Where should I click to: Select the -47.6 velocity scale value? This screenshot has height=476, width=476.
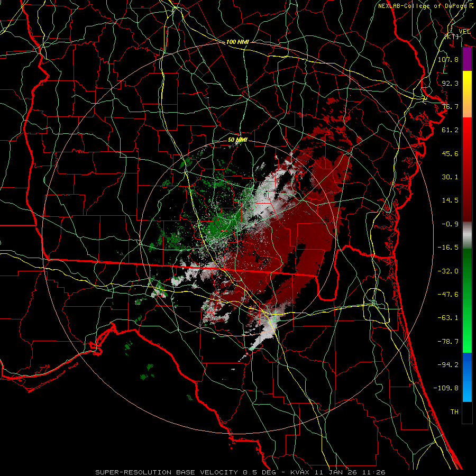[448, 295]
